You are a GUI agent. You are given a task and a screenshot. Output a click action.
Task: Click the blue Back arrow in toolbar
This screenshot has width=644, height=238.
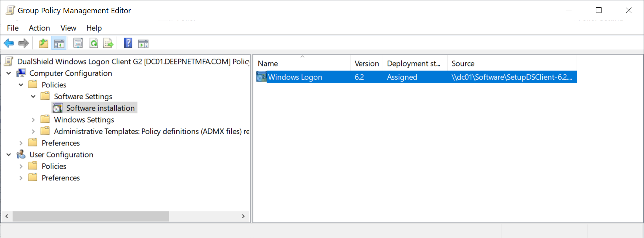coord(9,44)
